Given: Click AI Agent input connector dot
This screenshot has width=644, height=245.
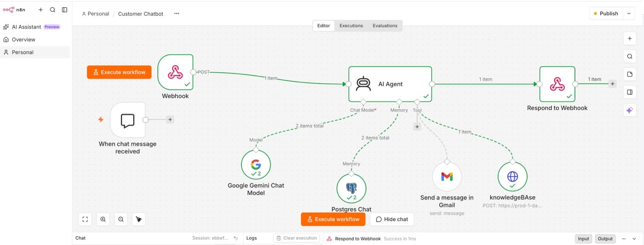Looking at the screenshot, I should point(348,84).
